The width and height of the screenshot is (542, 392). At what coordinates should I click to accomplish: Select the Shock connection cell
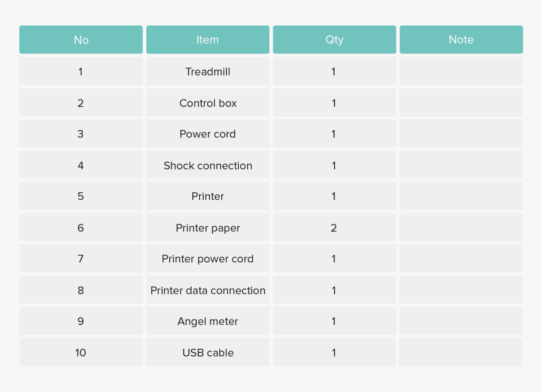point(208,165)
